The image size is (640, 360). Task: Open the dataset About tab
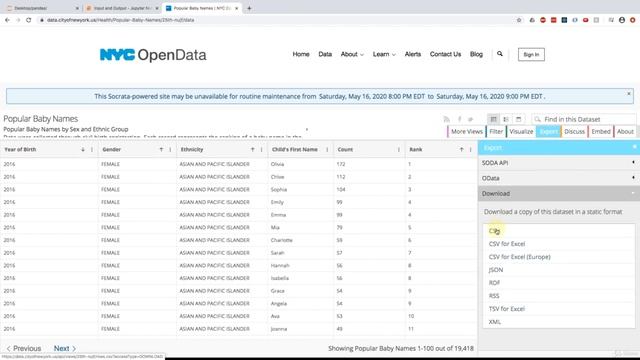625,131
